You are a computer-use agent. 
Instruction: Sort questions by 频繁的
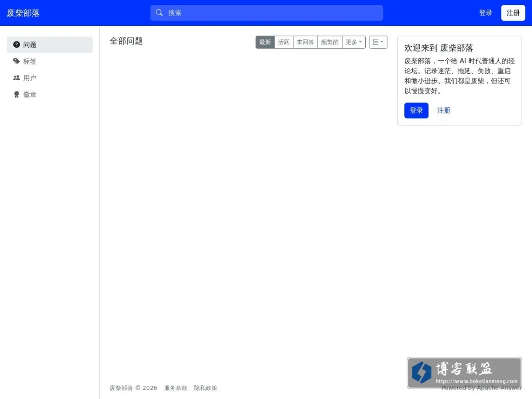tap(330, 42)
